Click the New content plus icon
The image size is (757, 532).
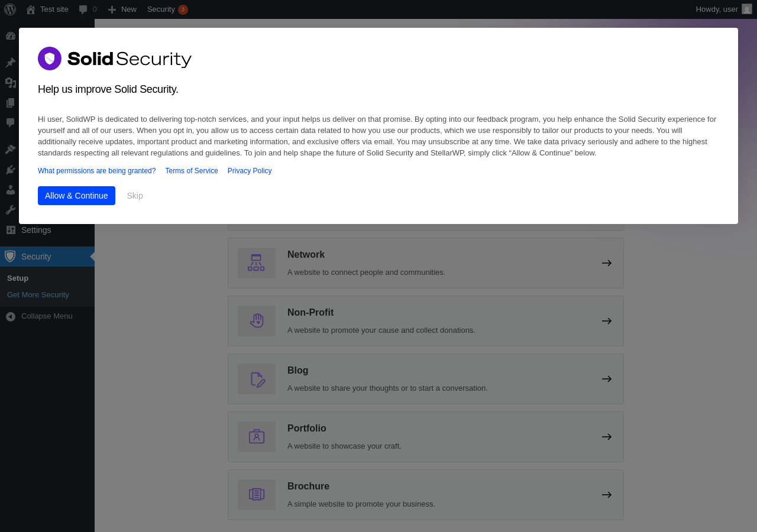[112, 9]
